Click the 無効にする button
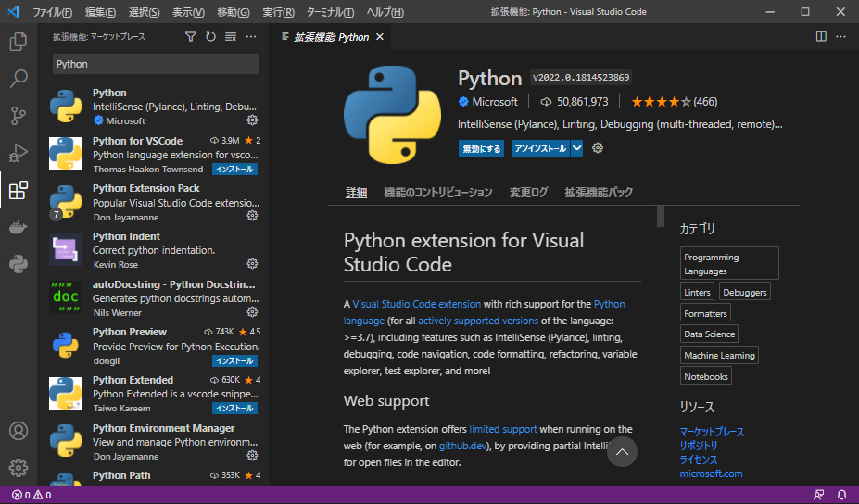 pos(482,148)
